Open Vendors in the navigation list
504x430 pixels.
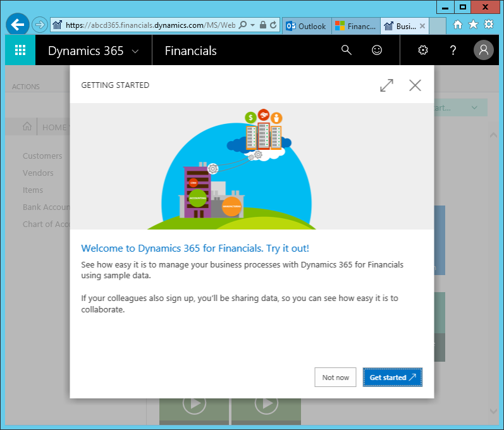pyautogui.click(x=38, y=173)
